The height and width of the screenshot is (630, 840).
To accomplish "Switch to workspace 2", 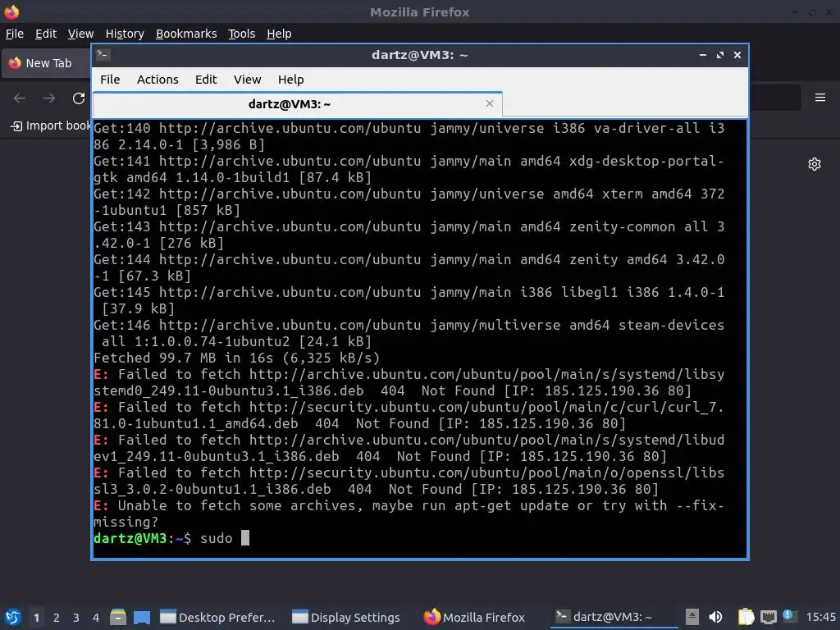I will tap(57, 617).
